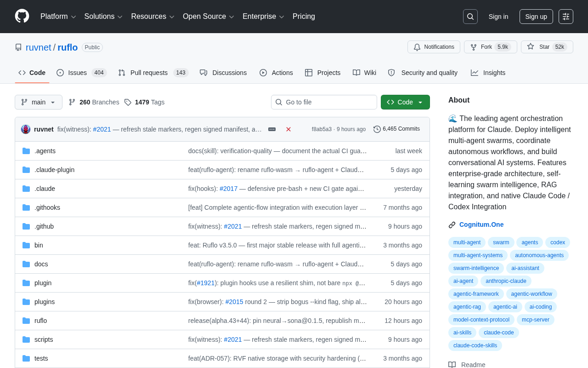The image size is (588, 368).
Task: Open the Resources dropdown
Action: click(153, 17)
